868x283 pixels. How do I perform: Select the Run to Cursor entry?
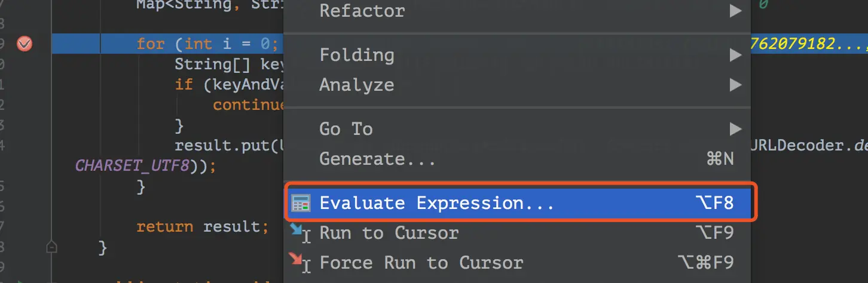[389, 233]
